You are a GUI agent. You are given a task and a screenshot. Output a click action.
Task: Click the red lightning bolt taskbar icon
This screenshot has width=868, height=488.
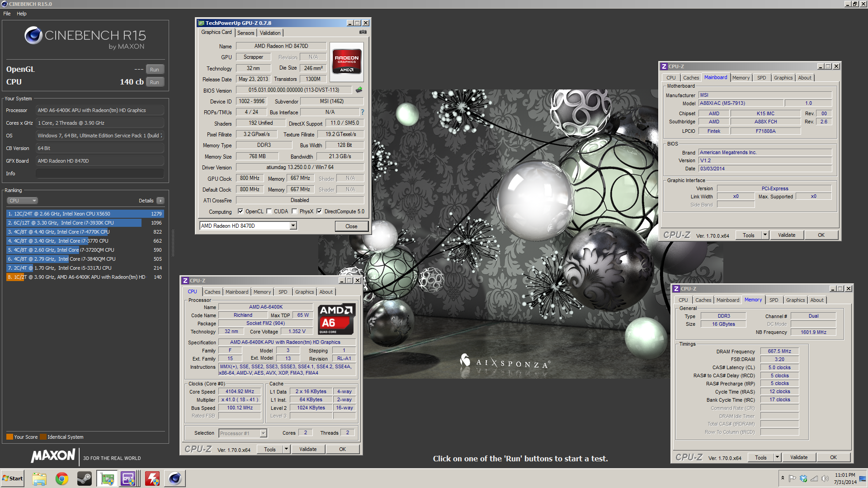152,479
